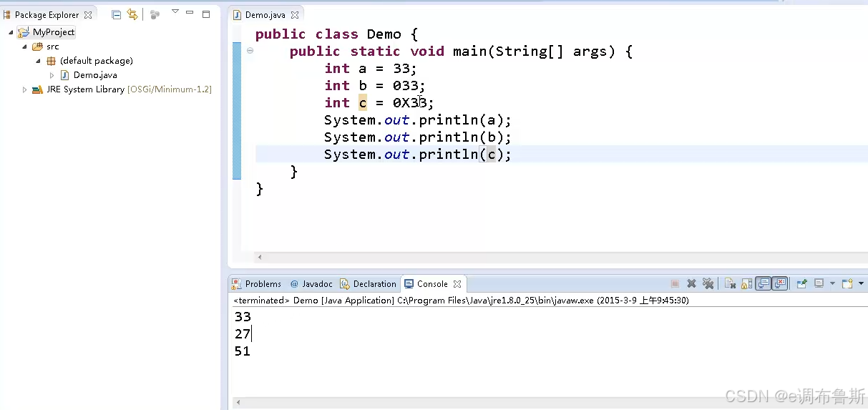Click the Display Selected Console icon
868x410 pixels.
coord(819,283)
